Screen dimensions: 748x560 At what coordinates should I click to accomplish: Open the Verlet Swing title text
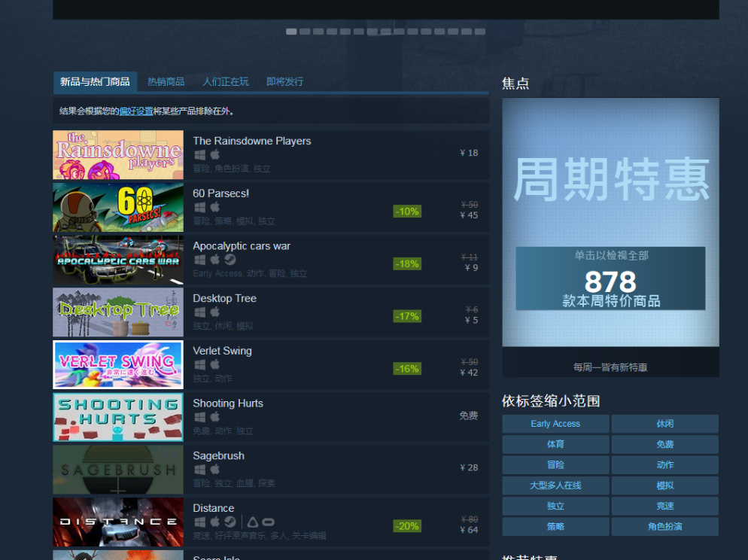[222, 351]
